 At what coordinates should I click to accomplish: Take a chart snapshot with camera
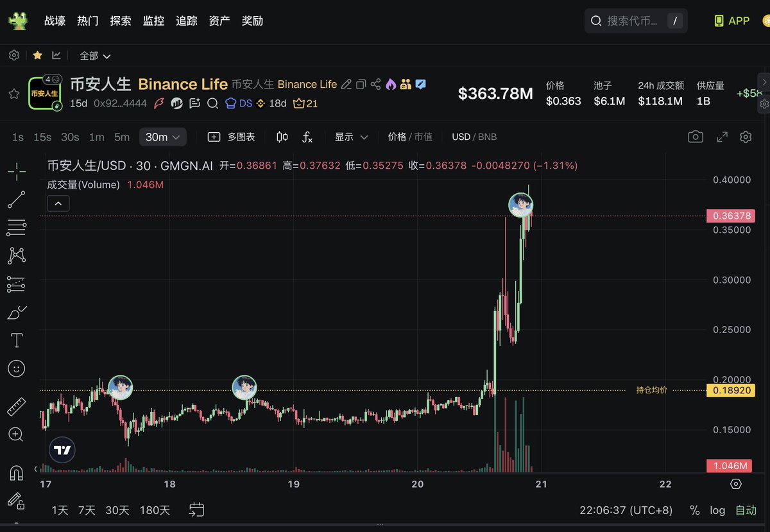[x=694, y=137]
